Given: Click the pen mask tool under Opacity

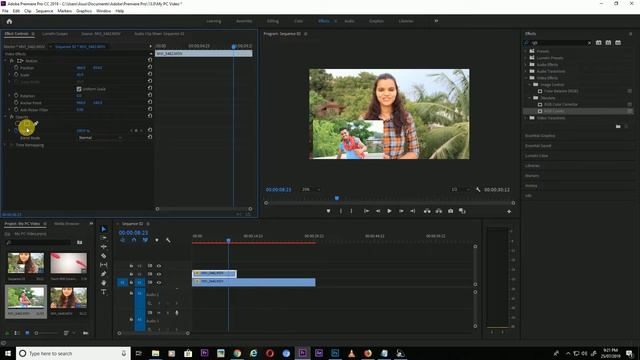Looking at the screenshot, I should pyautogui.click(x=36, y=123).
